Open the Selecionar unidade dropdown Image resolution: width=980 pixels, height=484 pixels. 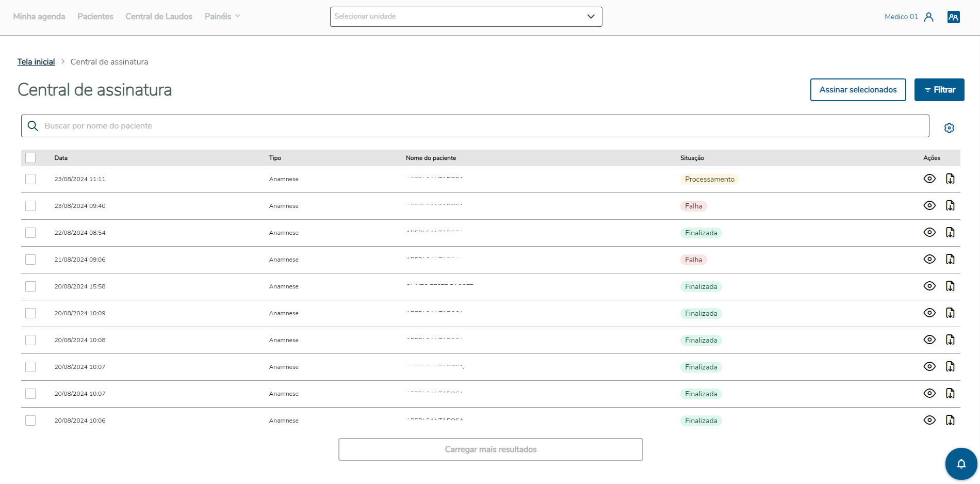(x=466, y=17)
